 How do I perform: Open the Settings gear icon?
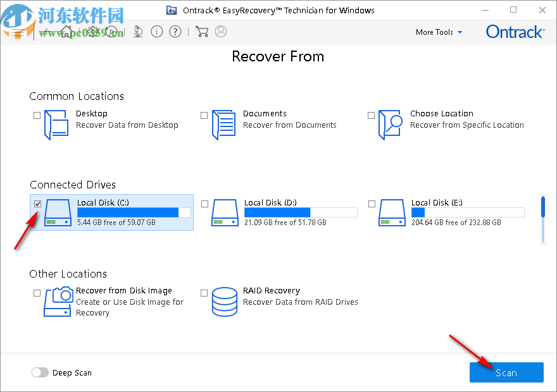click(x=94, y=32)
